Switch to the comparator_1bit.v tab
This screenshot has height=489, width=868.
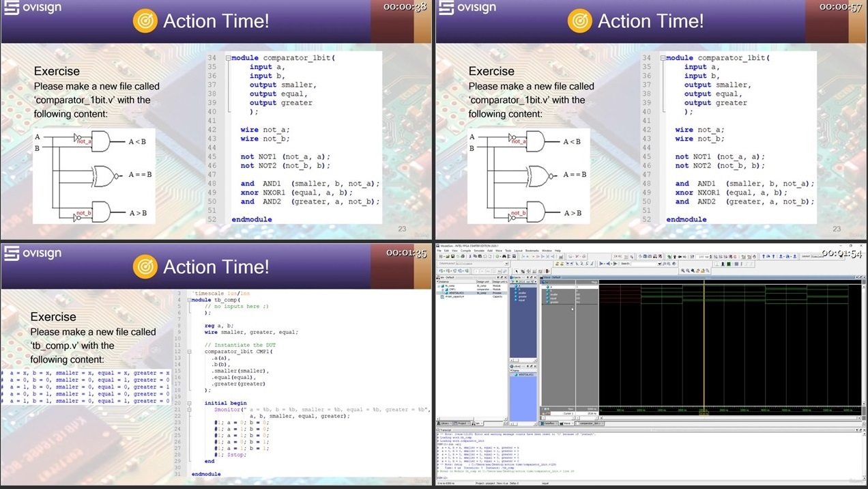(589, 423)
